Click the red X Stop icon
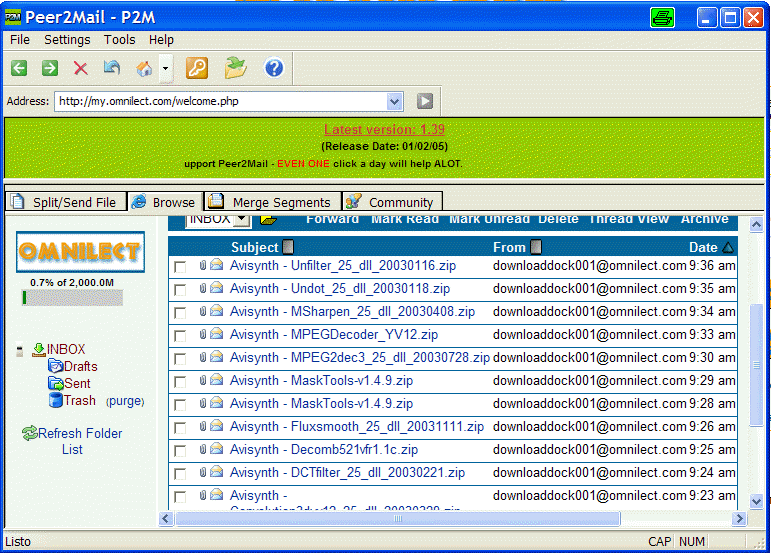The height and width of the screenshot is (553, 771). pos(81,68)
